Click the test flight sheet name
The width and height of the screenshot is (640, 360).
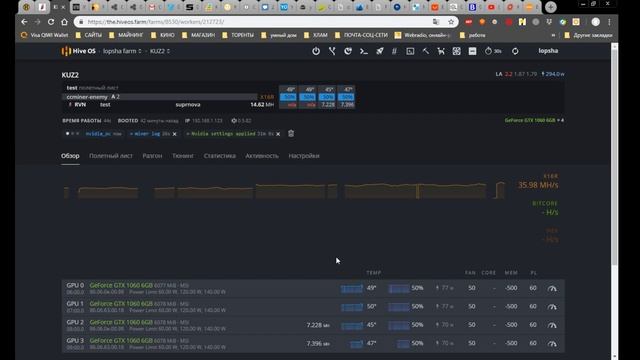tap(72, 88)
